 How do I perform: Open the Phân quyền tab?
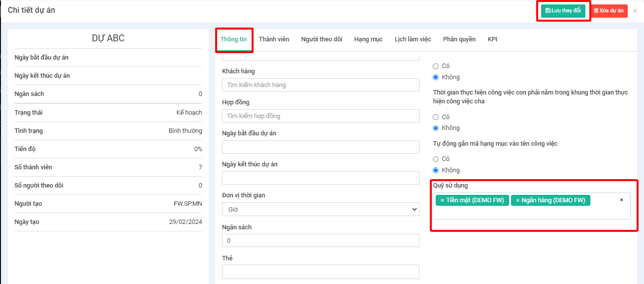pos(459,39)
